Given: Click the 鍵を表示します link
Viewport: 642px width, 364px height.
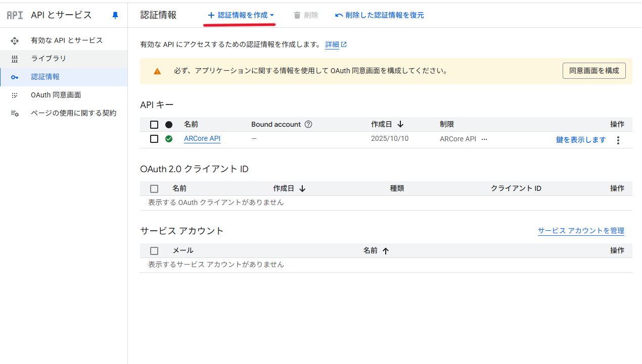Looking at the screenshot, I should (x=580, y=139).
